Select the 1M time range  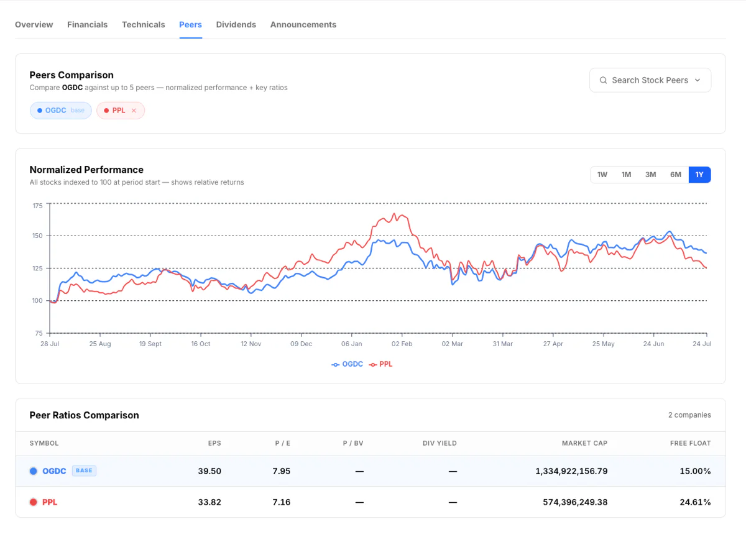pos(626,175)
